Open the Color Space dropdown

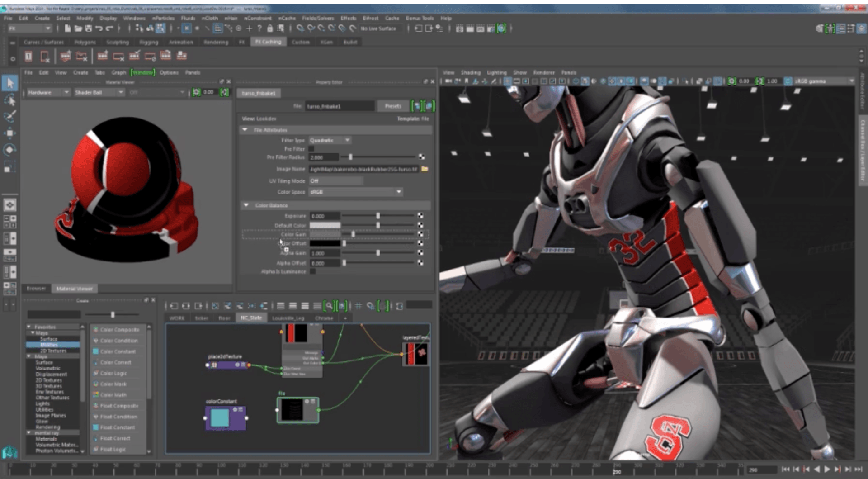tap(355, 192)
